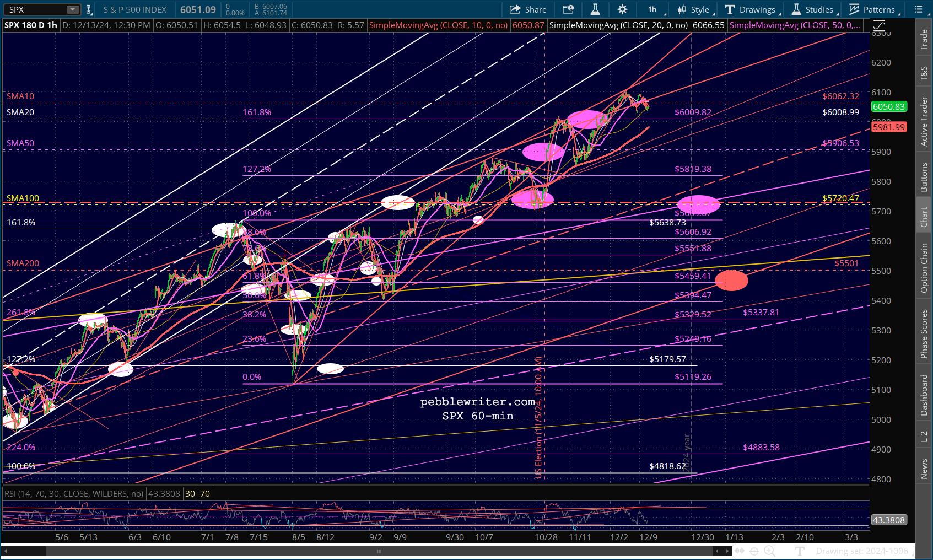
Task: Click the S & P 500 INDEX description
Action: 135,9
